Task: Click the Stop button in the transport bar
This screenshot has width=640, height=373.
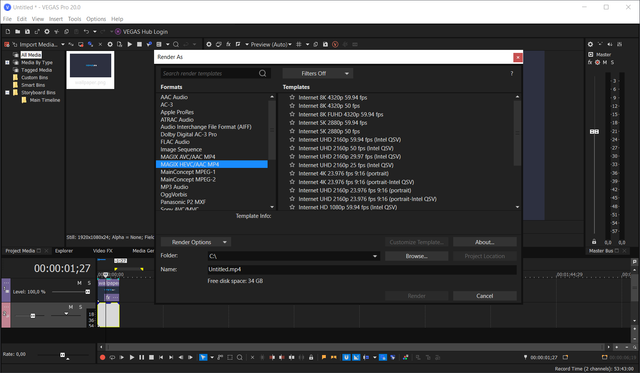Action: coord(151,357)
